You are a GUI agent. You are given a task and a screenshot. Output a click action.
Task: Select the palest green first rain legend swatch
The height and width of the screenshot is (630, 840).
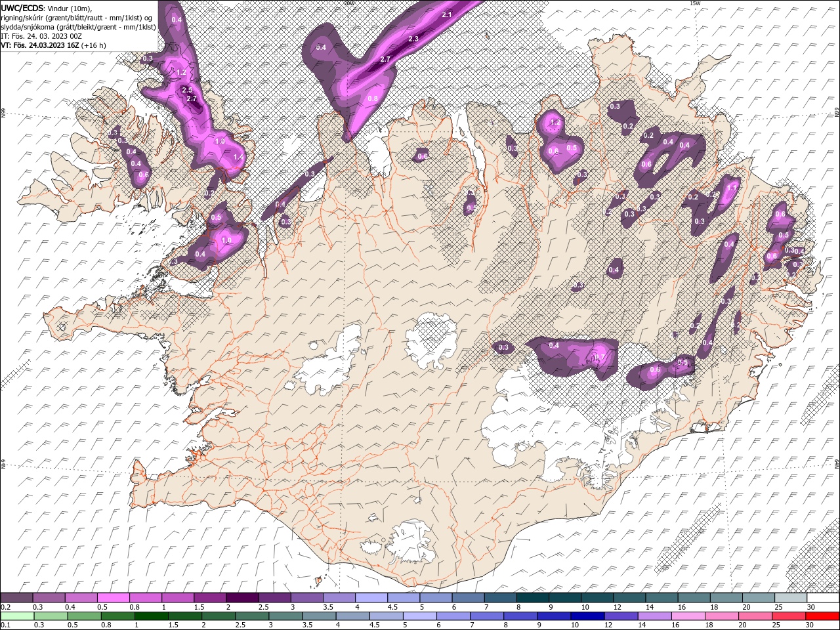click(x=16, y=616)
